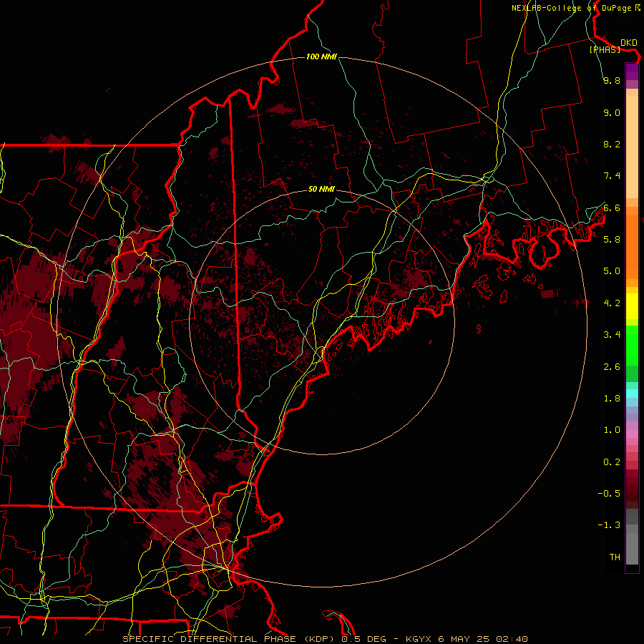Select the 0.2 scale value label
644x644 pixels.
[x=612, y=462]
